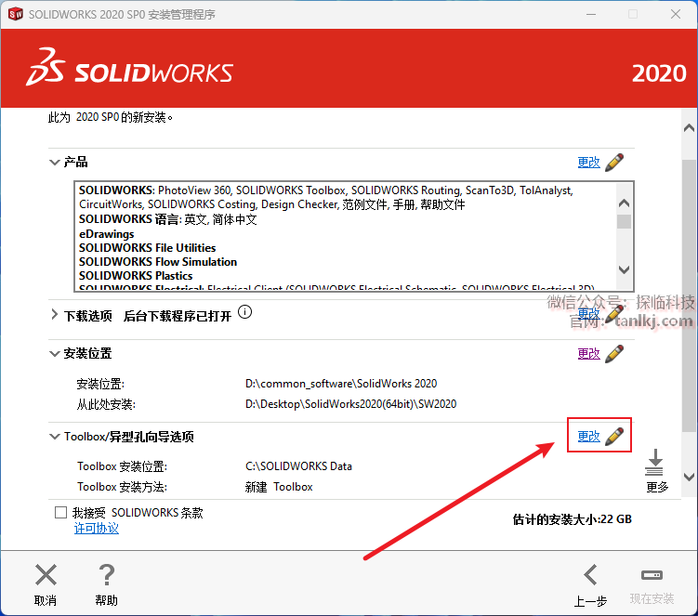Click 更改 link for 产品
The width and height of the screenshot is (698, 616).
click(x=589, y=163)
